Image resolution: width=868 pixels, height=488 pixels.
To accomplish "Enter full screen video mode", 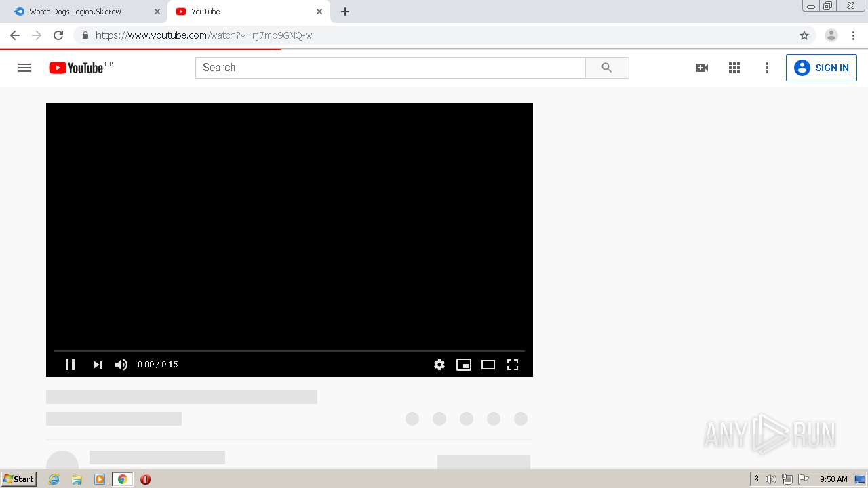I will tap(513, 365).
